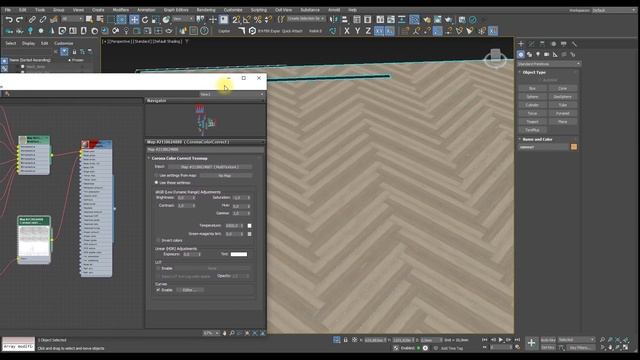This screenshot has width=640, height=360.
Task: Restrict to Z axis constraint
Action: [x=368, y=31]
